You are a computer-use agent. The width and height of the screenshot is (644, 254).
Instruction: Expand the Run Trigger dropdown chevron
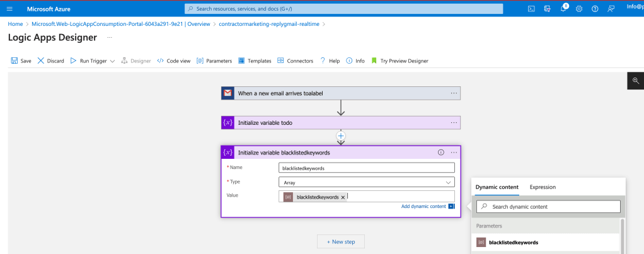click(112, 61)
